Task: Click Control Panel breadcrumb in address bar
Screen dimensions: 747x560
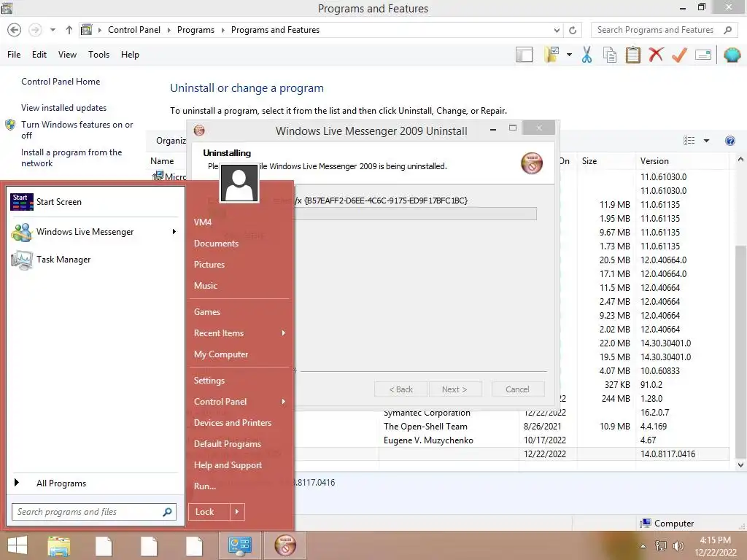Action: click(134, 30)
